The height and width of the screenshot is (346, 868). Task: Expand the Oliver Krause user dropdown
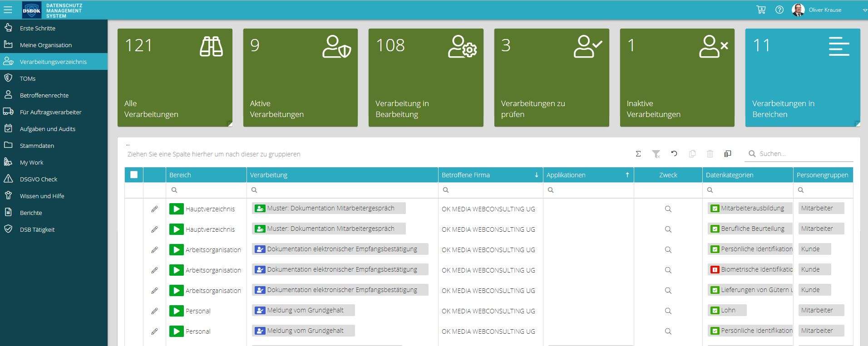pos(864,10)
